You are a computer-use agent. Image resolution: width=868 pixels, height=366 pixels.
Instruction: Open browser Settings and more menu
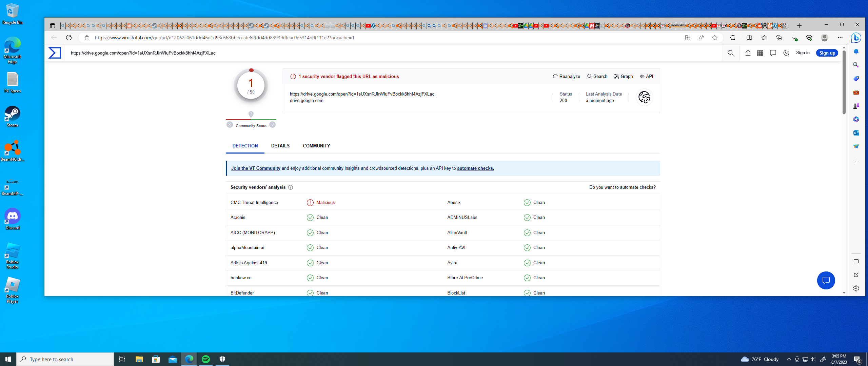[x=840, y=38]
